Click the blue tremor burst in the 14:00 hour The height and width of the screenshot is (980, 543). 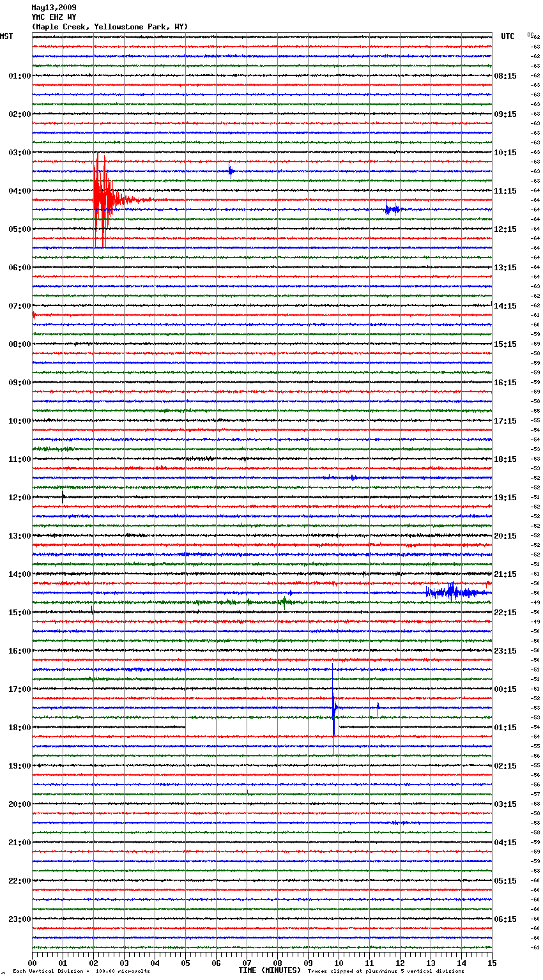point(457,592)
